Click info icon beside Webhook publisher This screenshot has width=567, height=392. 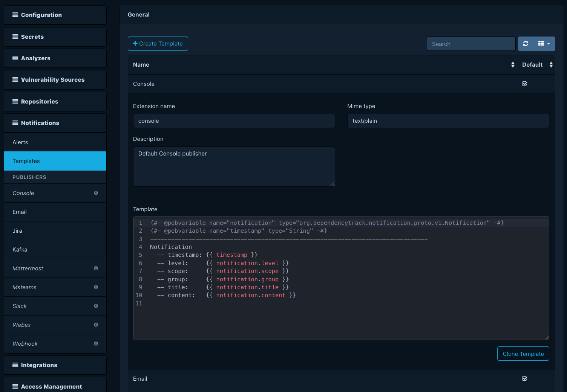pyautogui.click(x=96, y=343)
